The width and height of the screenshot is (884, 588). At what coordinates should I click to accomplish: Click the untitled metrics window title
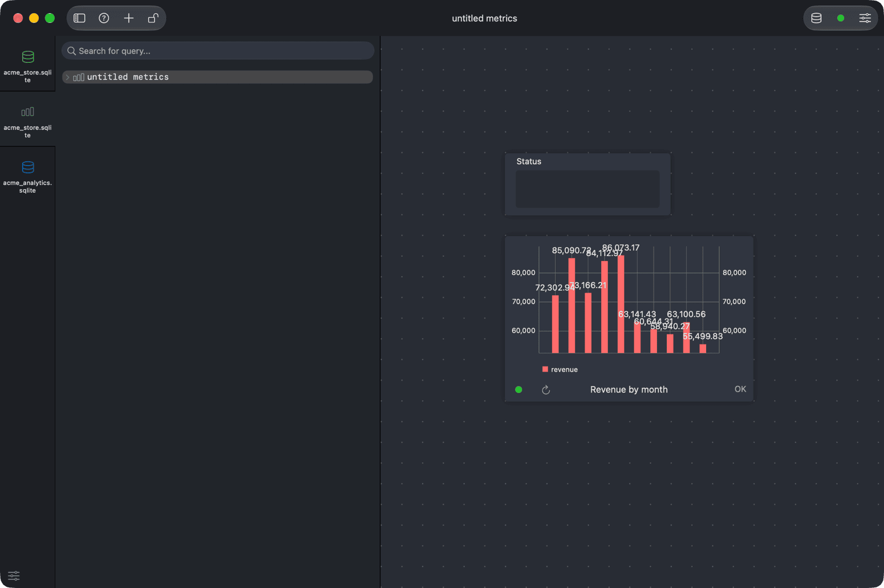[x=485, y=18]
